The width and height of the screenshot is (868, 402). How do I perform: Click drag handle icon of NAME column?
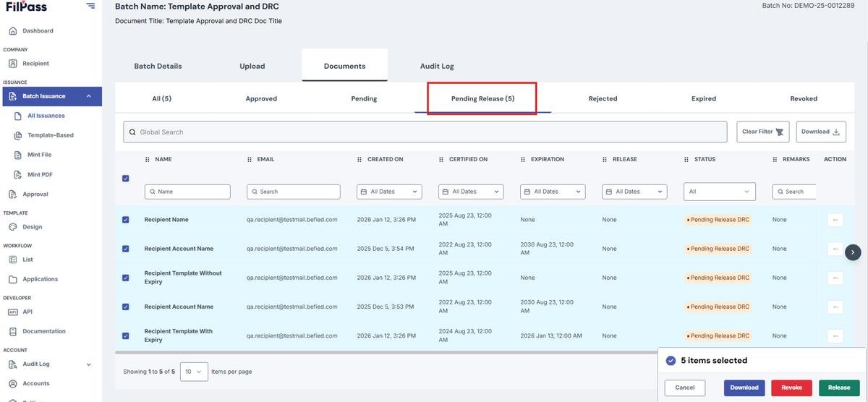(x=148, y=159)
